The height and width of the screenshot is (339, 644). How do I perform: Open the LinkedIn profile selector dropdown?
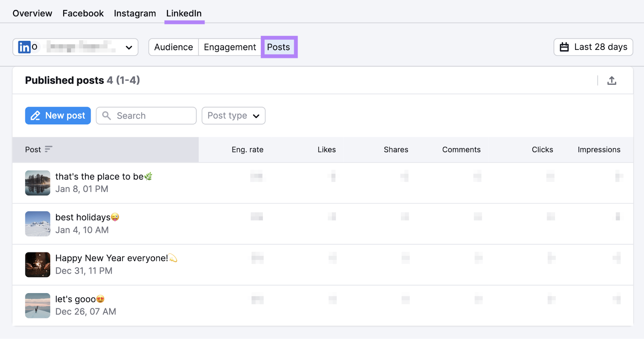[75, 47]
